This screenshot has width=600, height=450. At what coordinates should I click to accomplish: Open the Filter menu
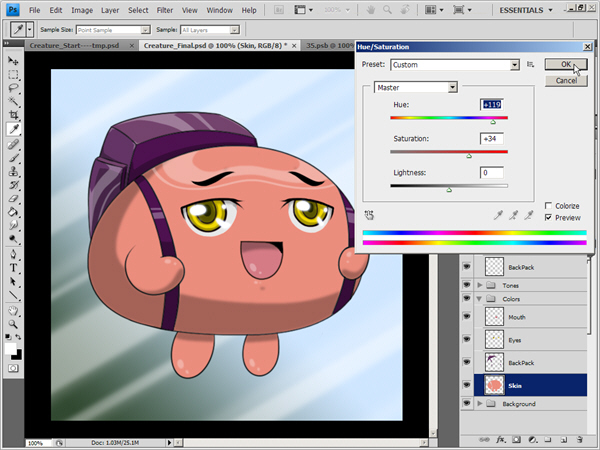coord(165,10)
